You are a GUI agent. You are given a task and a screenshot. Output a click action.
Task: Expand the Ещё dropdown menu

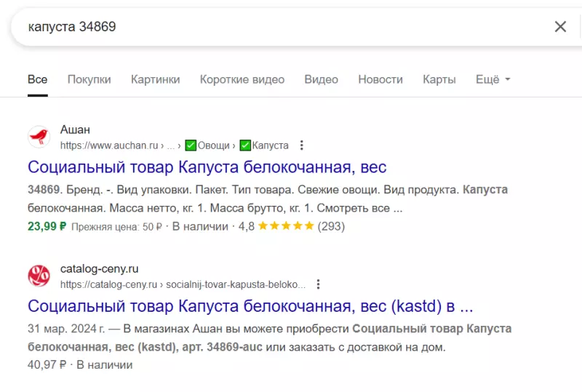[x=493, y=79]
